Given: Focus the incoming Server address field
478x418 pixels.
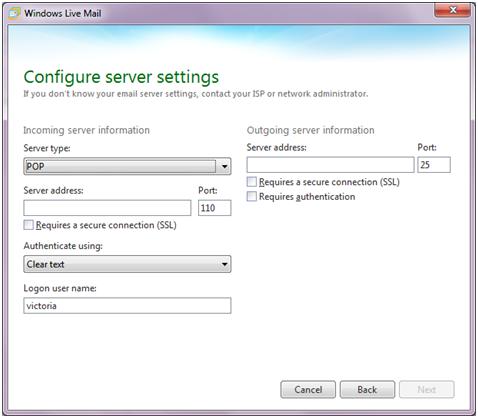Looking at the screenshot, I should click(x=107, y=208).
